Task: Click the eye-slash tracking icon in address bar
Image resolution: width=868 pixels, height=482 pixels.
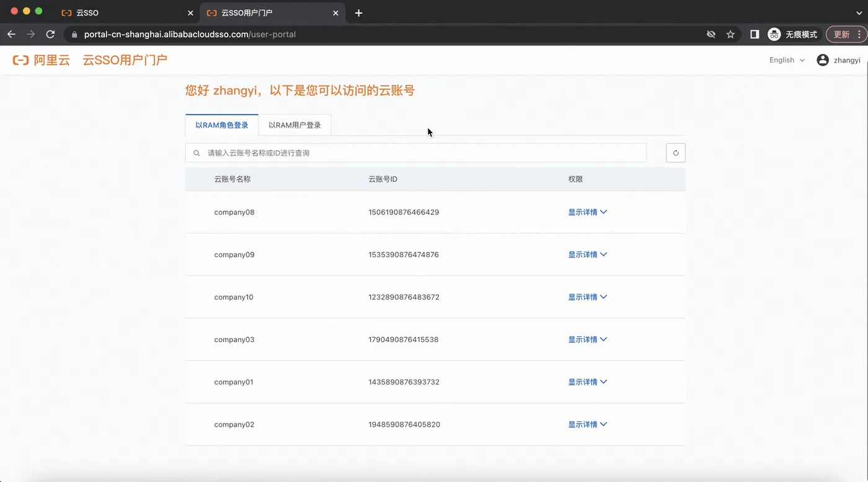Action: [711, 34]
